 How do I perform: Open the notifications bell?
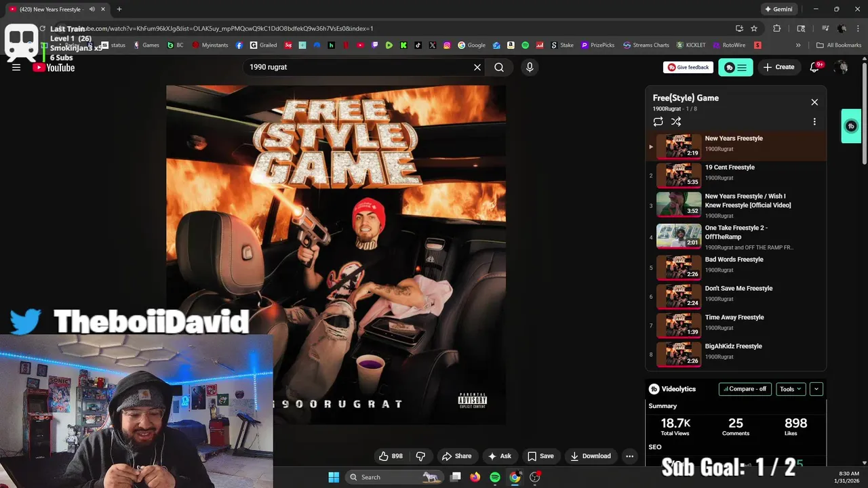pyautogui.click(x=816, y=67)
